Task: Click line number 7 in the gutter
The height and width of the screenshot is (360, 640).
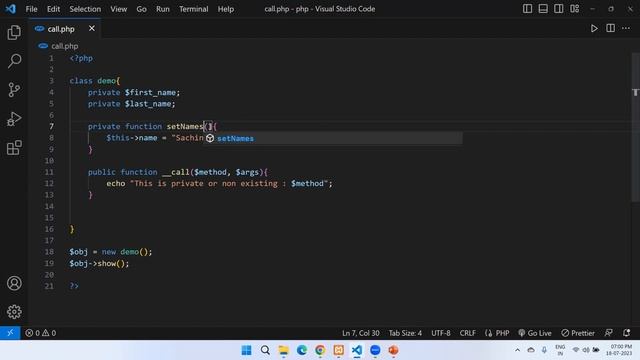Action: (x=51, y=127)
